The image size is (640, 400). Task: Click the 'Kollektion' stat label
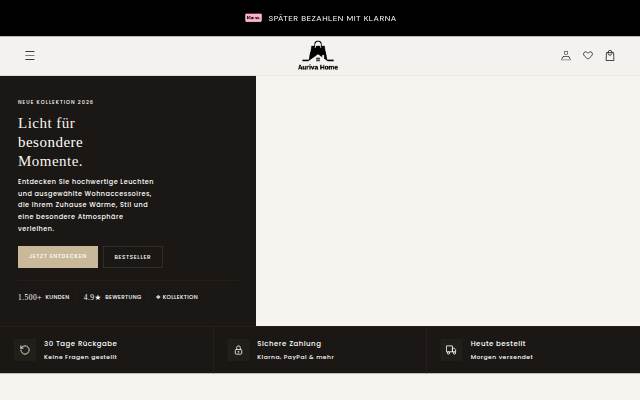[x=177, y=297]
